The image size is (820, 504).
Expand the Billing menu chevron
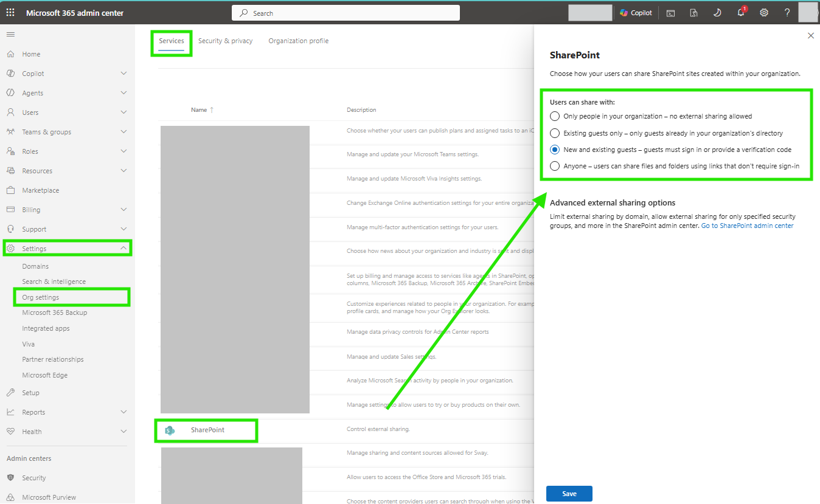(123, 210)
